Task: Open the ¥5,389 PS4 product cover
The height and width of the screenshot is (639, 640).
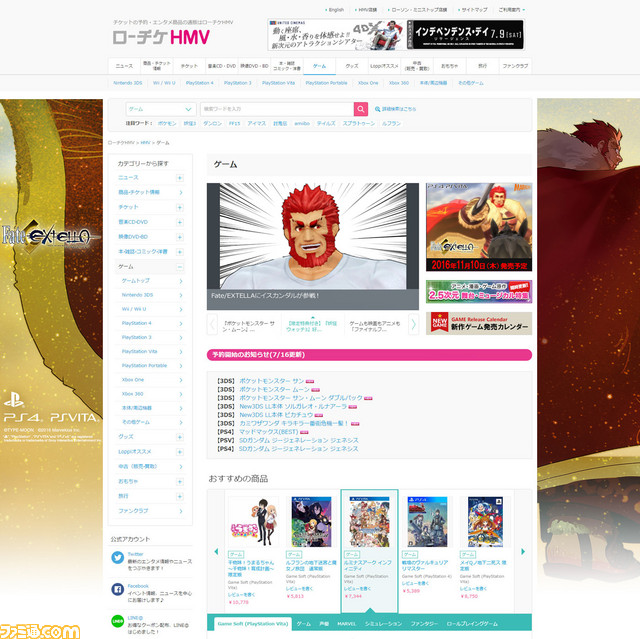Action: tap(427, 522)
